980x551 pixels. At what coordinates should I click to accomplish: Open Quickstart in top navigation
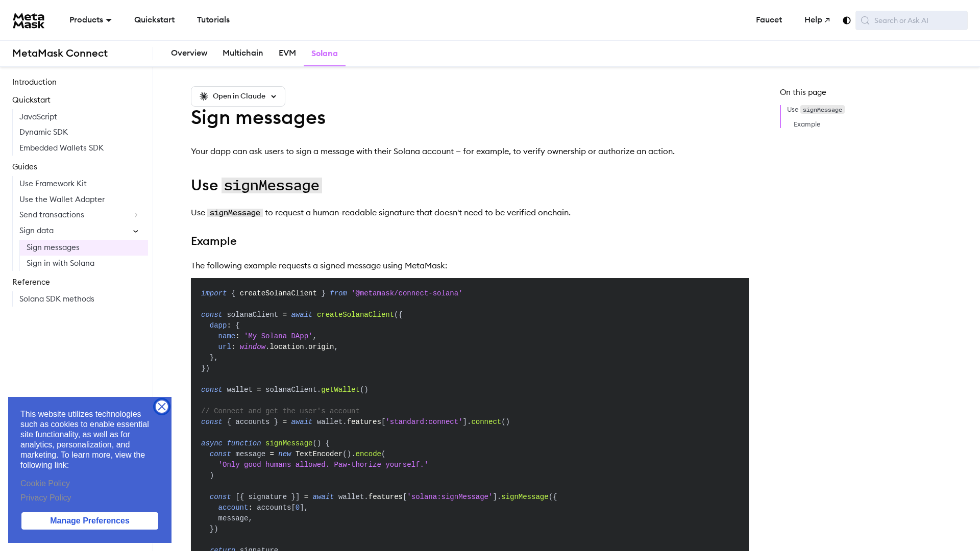point(154,20)
